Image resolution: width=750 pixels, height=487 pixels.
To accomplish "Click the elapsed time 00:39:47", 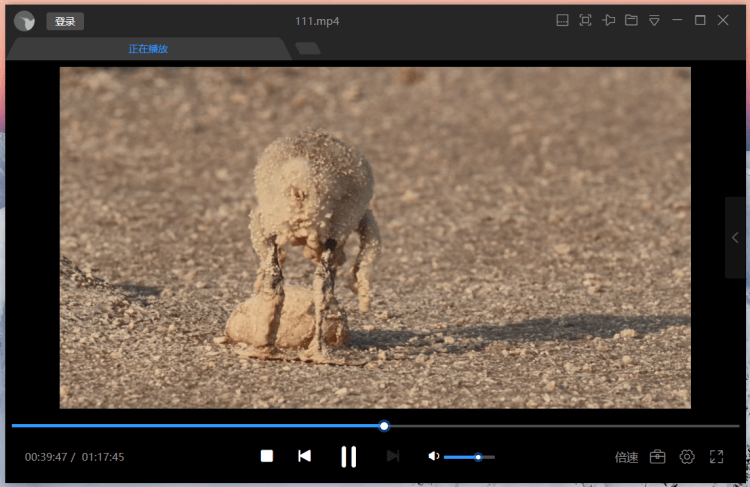I will [x=46, y=457].
